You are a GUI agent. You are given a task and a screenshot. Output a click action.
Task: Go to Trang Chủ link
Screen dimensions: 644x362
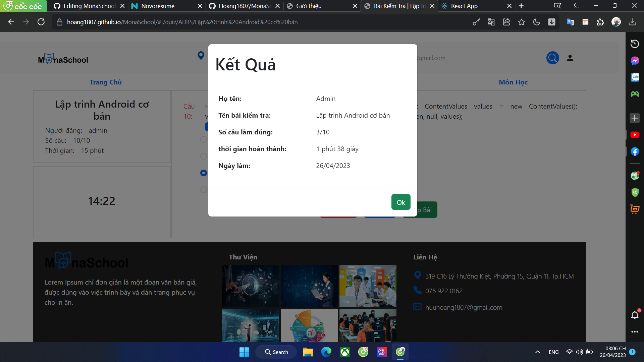tap(105, 82)
